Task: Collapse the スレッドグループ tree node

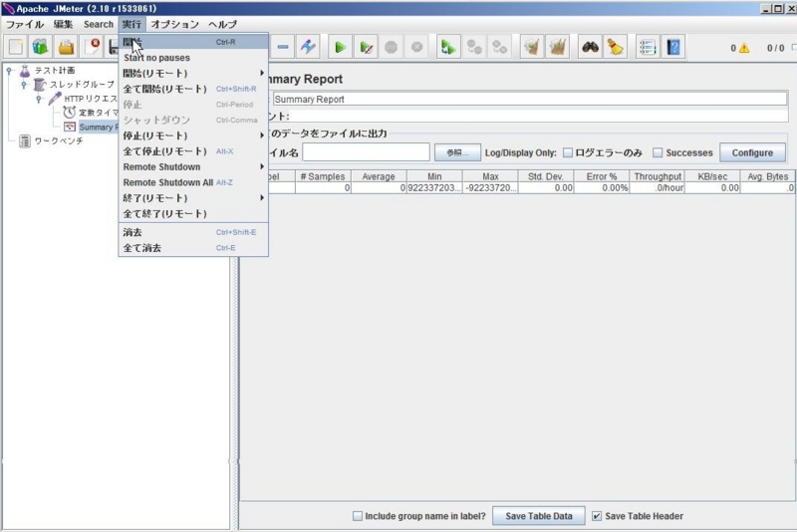Action: (x=24, y=85)
